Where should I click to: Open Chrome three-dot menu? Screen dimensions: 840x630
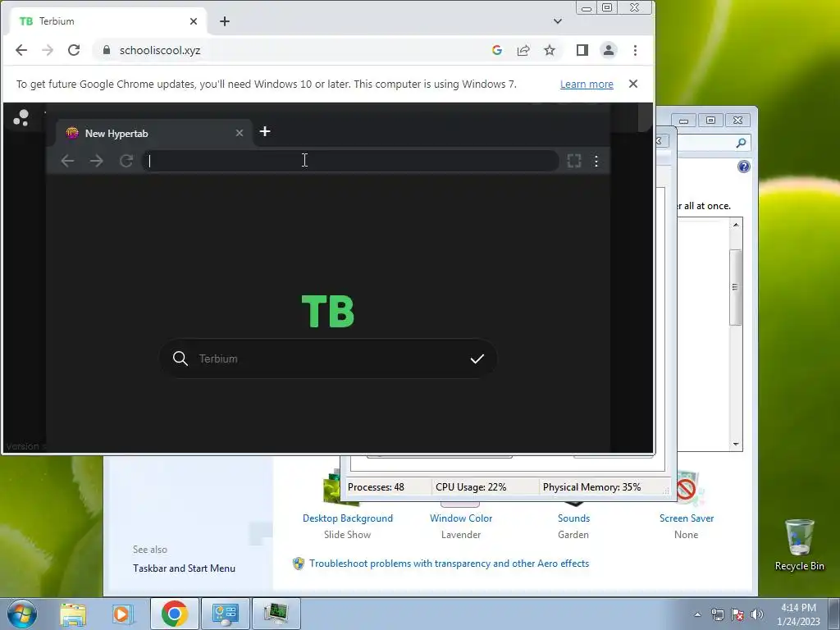[x=636, y=50]
